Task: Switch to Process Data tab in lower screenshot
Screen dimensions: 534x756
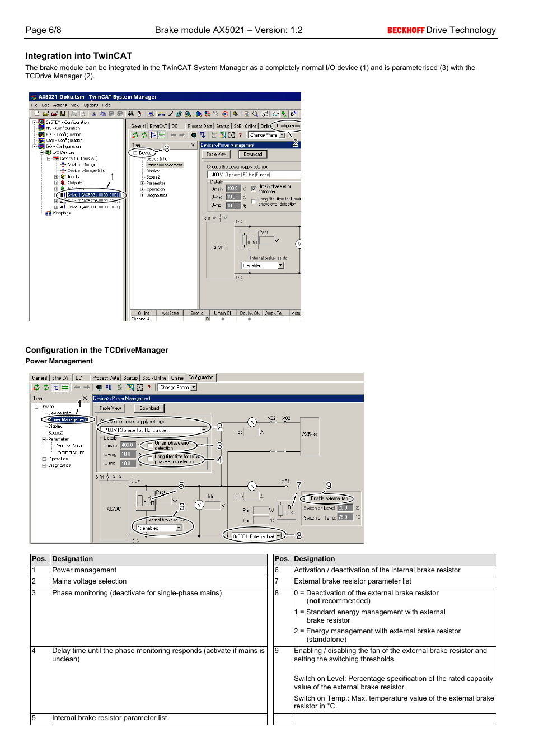Action: click(106, 378)
